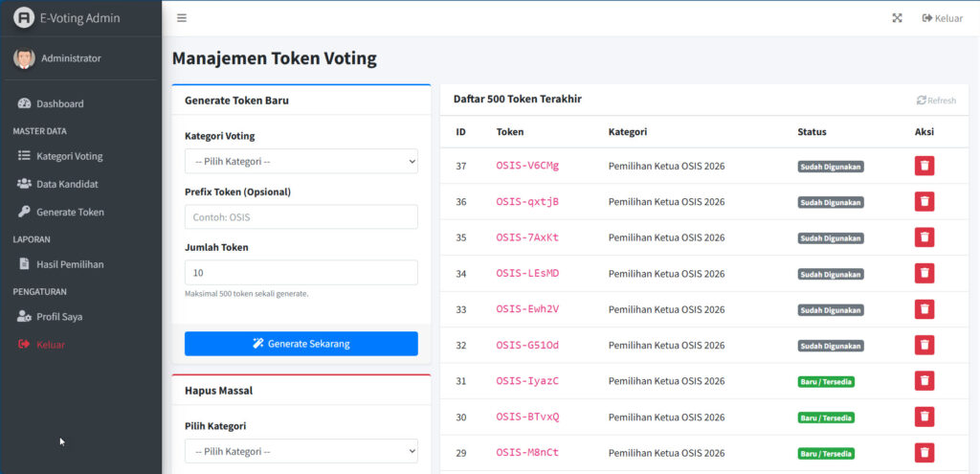Delete token OSIS-V6CMg with trash icon
The width and height of the screenshot is (980, 474).
924,166
